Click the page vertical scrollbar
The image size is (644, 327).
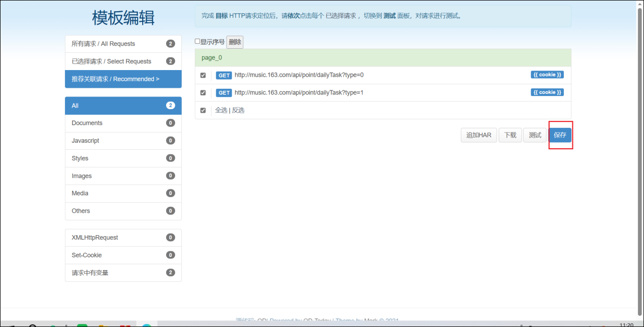click(639, 152)
